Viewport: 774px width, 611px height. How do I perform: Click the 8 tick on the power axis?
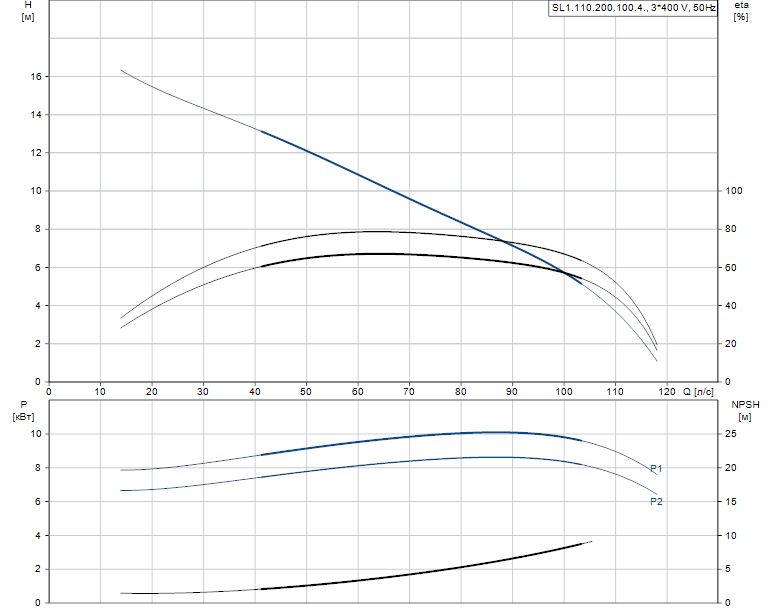[x=37, y=468]
